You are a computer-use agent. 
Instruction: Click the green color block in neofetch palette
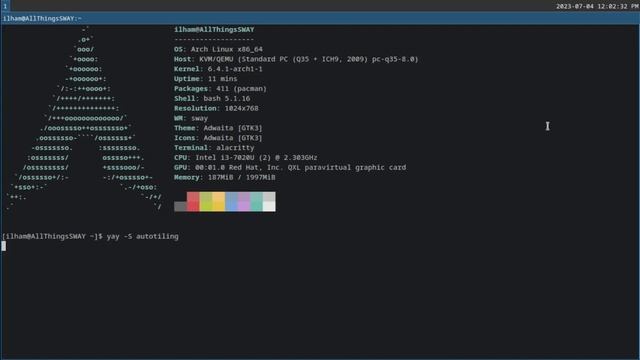[x=206, y=202]
